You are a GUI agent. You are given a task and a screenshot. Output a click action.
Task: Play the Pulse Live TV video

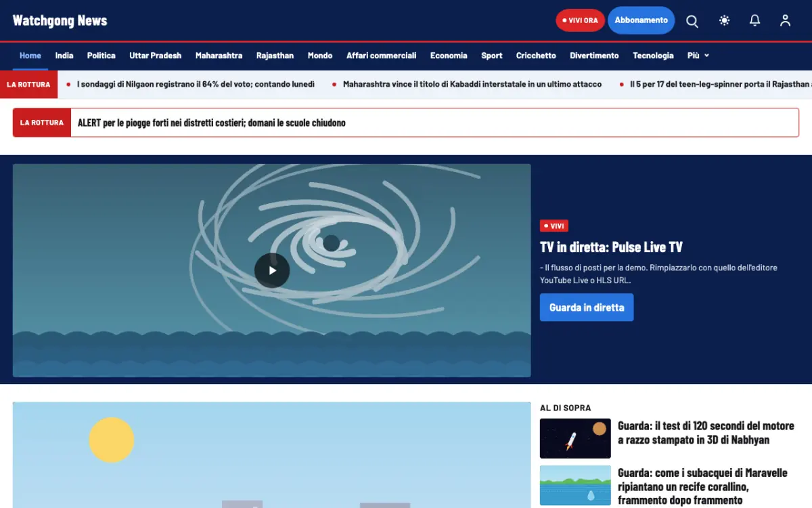point(272,270)
